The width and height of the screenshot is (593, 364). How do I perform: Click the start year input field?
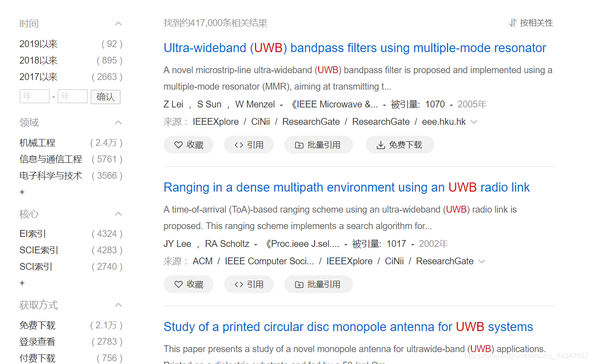click(35, 96)
